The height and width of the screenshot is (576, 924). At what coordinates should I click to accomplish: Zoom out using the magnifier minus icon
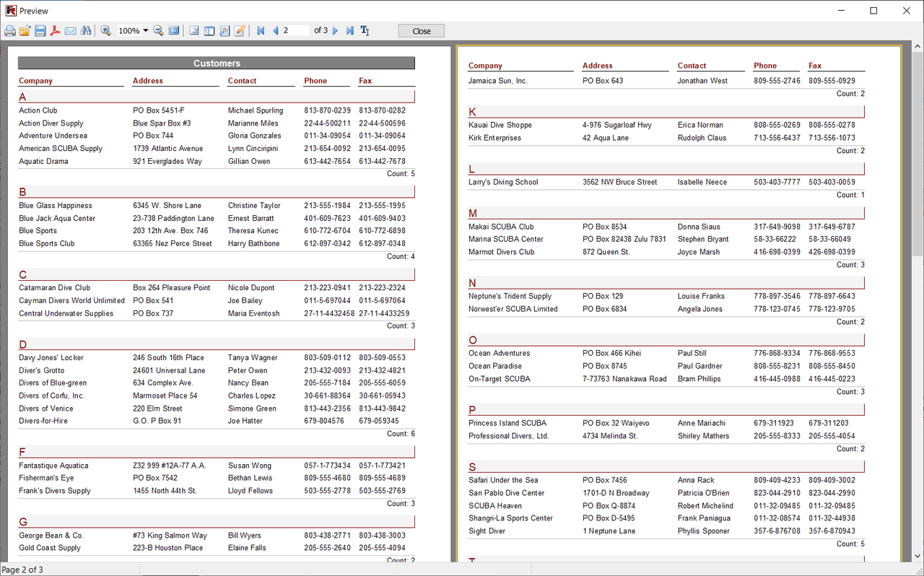pos(159,31)
